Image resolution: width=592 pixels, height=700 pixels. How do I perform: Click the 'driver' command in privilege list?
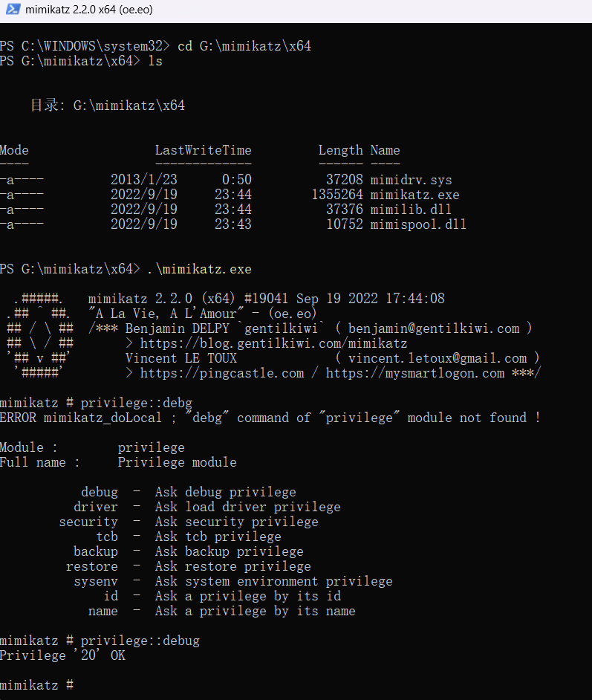tap(95, 507)
